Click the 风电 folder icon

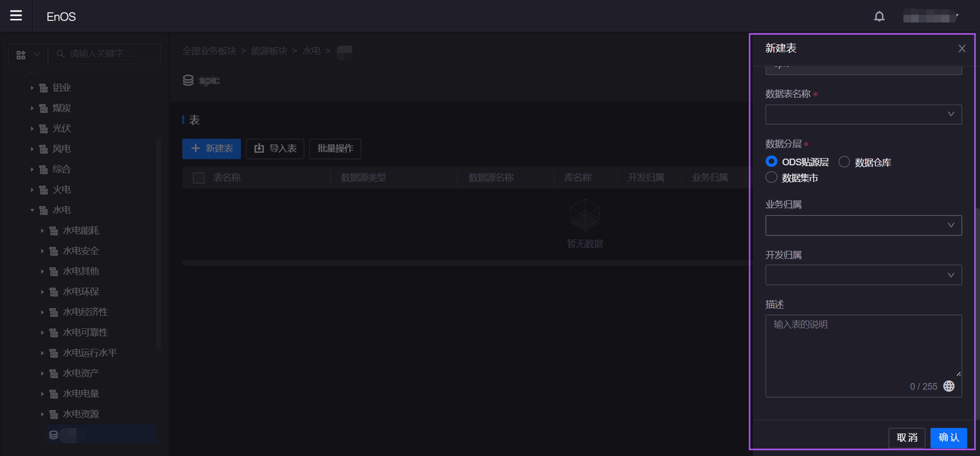[x=44, y=149]
